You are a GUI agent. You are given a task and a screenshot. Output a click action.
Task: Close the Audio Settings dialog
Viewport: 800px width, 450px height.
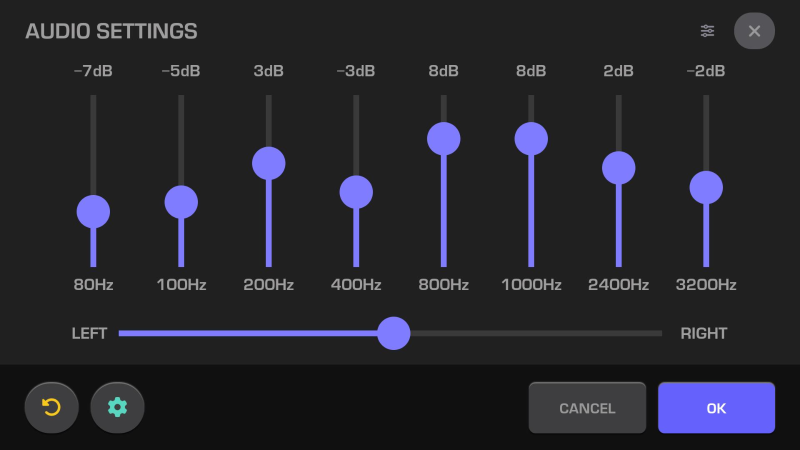click(754, 31)
